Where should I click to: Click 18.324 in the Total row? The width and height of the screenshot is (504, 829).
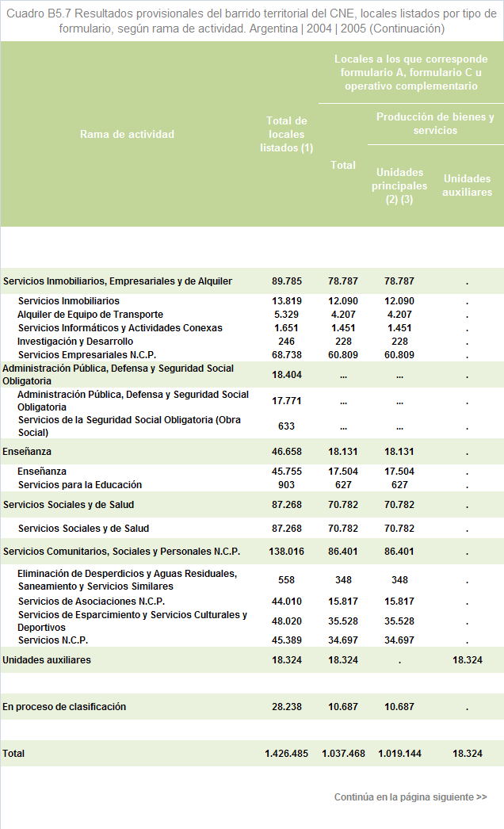pos(468,754)
